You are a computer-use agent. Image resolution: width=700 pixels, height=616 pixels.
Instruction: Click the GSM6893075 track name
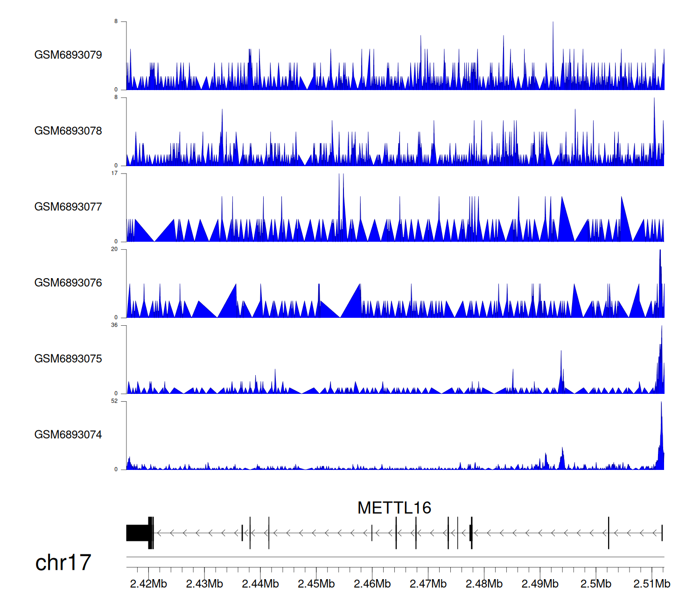[x=68, y=359]
